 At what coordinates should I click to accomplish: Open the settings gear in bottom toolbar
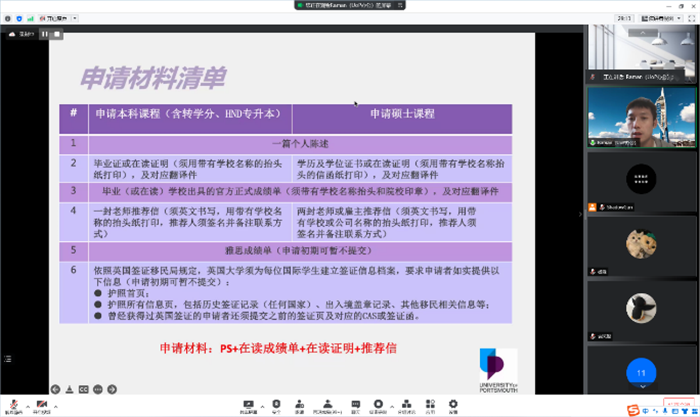[x=455, y=405]
